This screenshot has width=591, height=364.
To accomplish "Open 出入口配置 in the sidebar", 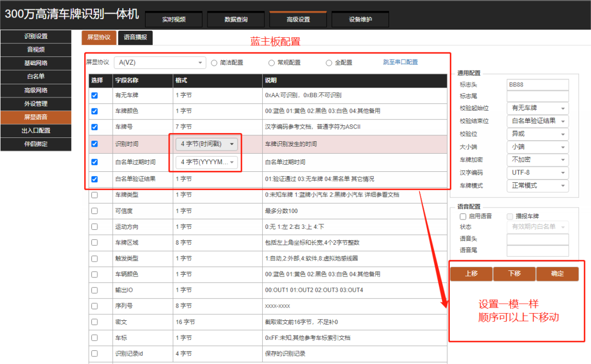I will (36, 130).
